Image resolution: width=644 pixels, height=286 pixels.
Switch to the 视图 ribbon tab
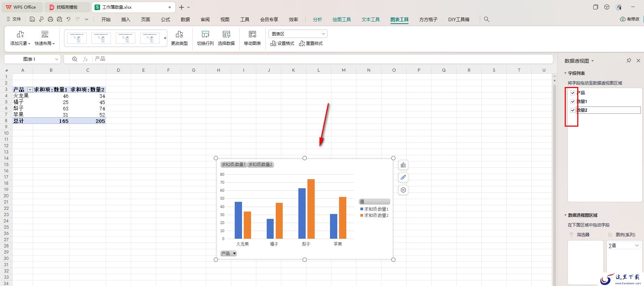coord(225,19)
